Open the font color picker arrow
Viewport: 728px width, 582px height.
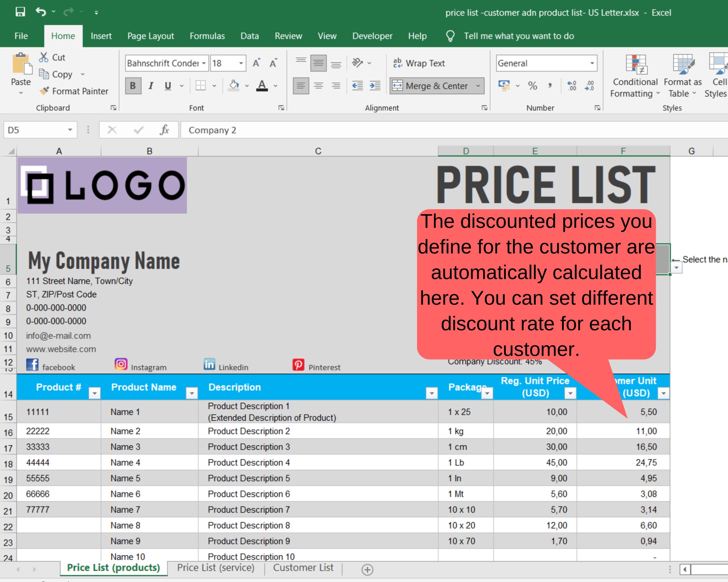tap(275, 86)
